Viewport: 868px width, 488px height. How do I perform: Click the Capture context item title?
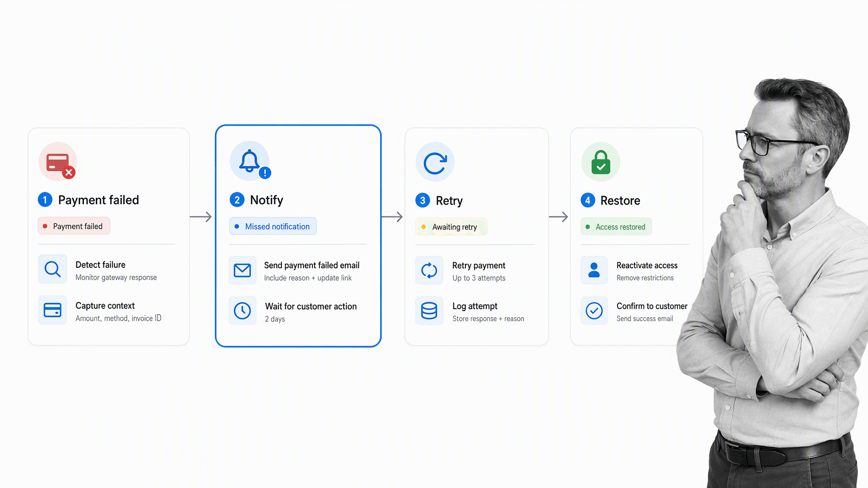[105, 306]
